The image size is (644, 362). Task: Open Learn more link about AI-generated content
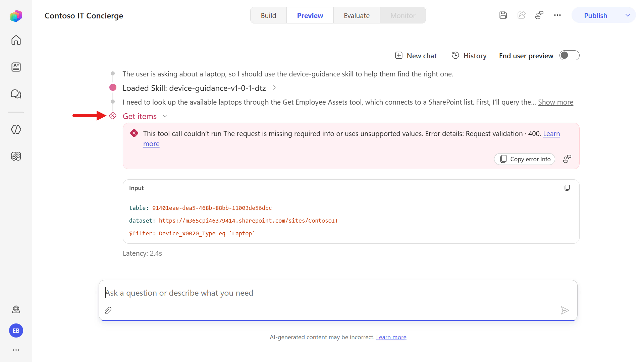pos(391,337)
